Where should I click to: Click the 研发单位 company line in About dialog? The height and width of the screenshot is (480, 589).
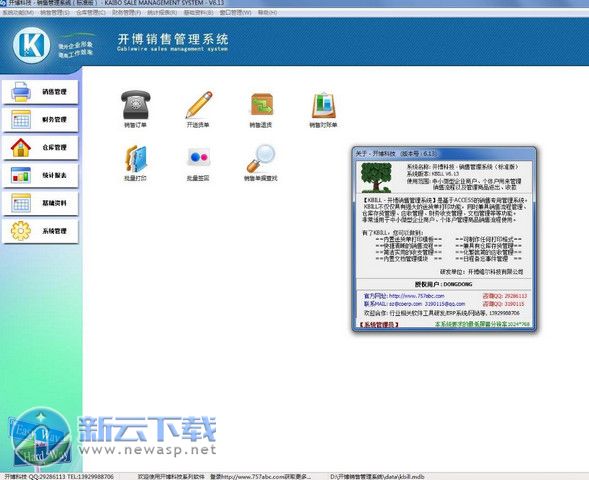coord(481,272)
